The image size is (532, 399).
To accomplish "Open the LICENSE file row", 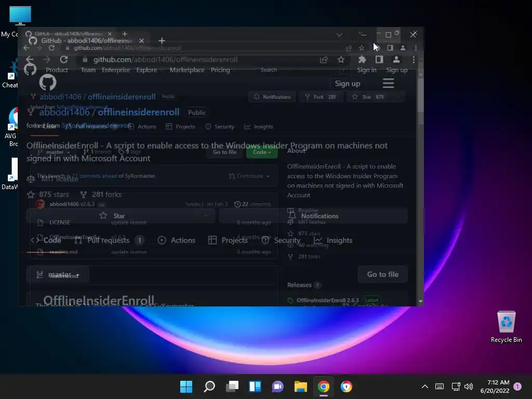I will point(154,222).
